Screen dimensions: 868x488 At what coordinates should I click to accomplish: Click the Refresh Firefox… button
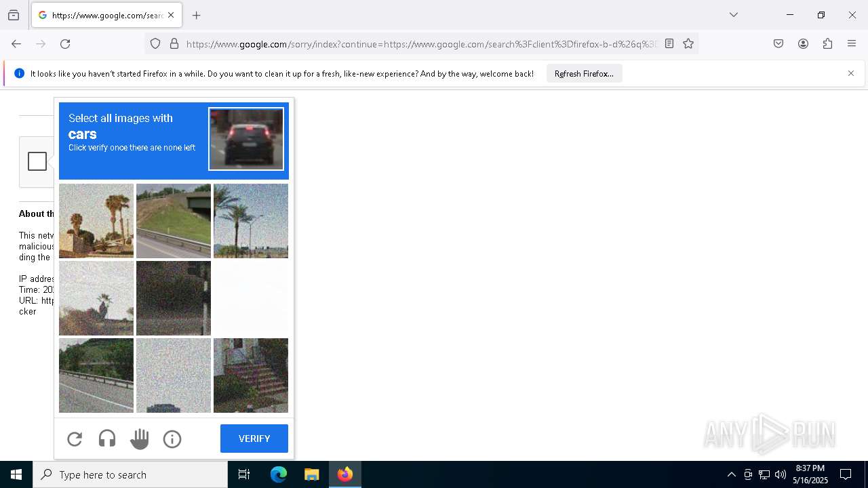coord(584,74)
